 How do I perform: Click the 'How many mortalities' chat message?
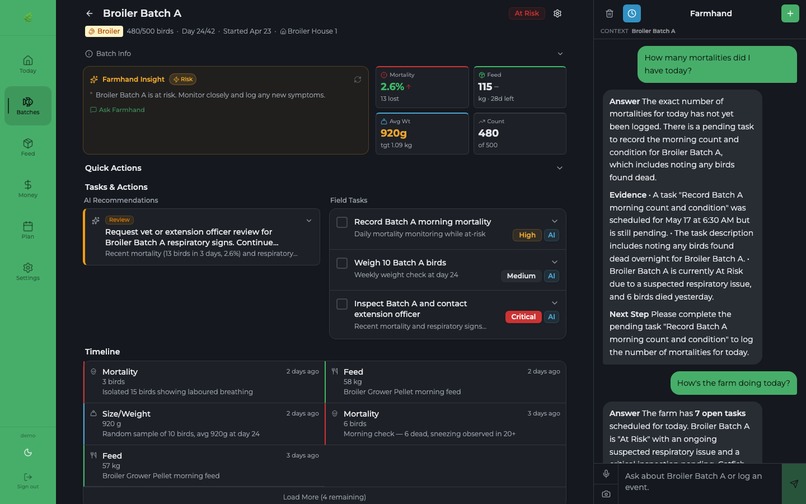point(717,64)
